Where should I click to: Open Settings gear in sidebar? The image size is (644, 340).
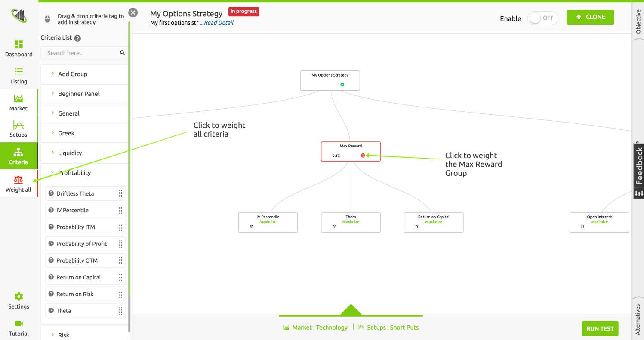pos(18,297)
